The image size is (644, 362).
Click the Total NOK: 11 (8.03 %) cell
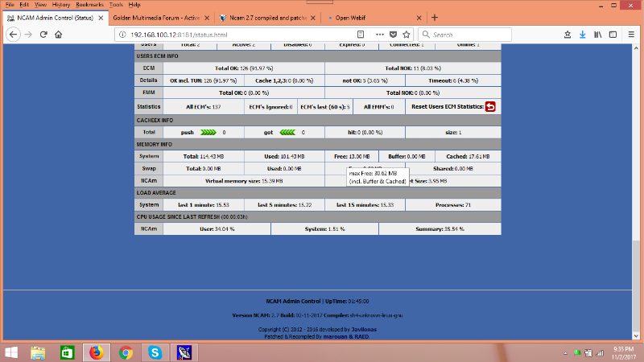coord(413,68)
